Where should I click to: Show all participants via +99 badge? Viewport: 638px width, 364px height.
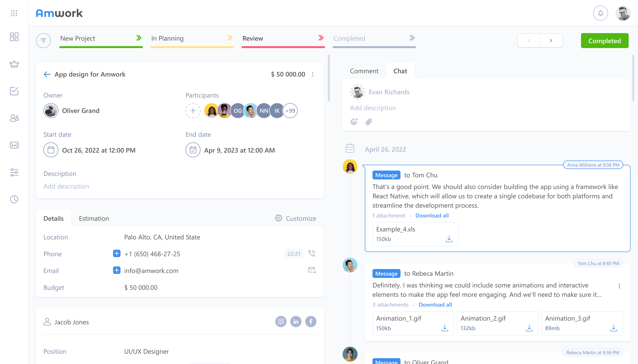click(x=290, y=110)
